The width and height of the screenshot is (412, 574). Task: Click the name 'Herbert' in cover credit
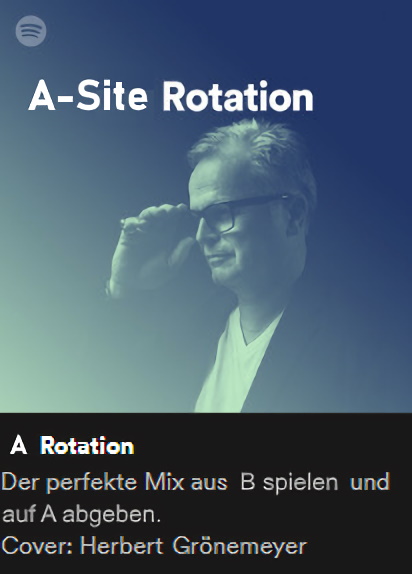122,546
